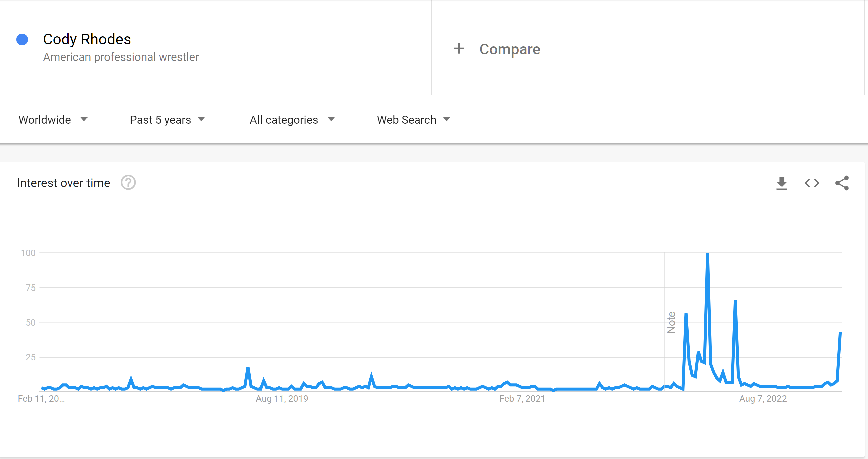868x459 pixels.
Task: Expand the Worldwide region dropdown
Action: 53,120
